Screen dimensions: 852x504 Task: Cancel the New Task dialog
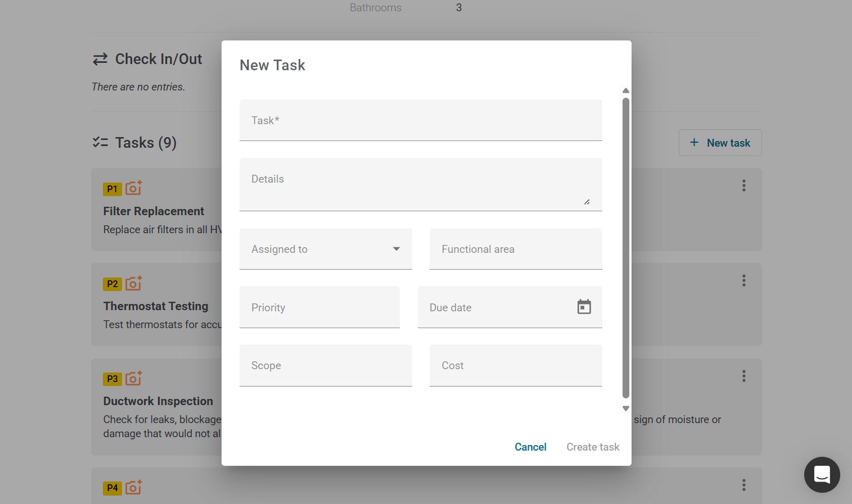(530, 447)
